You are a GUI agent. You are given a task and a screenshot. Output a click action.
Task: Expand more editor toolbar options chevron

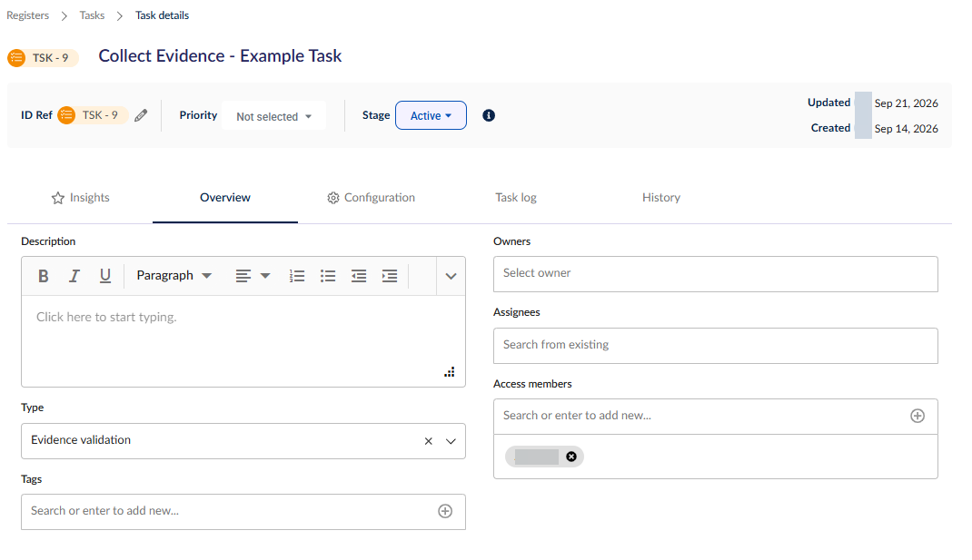tap(451, 276)
